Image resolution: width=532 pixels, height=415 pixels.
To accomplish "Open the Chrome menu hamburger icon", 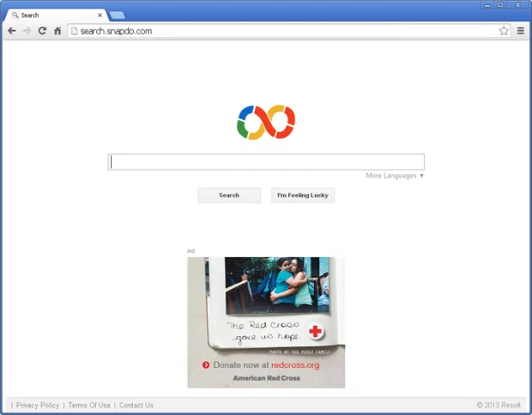I will point(521,31).
